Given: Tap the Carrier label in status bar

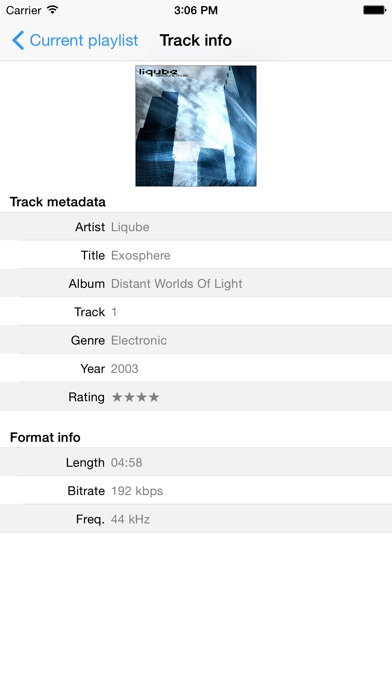Looking at the screenshot, I should tap(24, 10).
